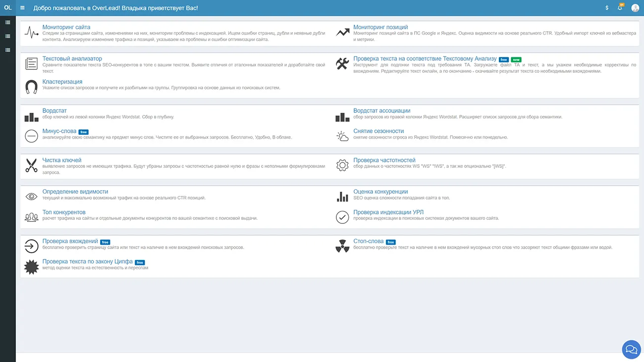The height and width of the screenshot is (362, 644).
Task: Open the notifications bell in header
Action: click(x=620, y=8)
